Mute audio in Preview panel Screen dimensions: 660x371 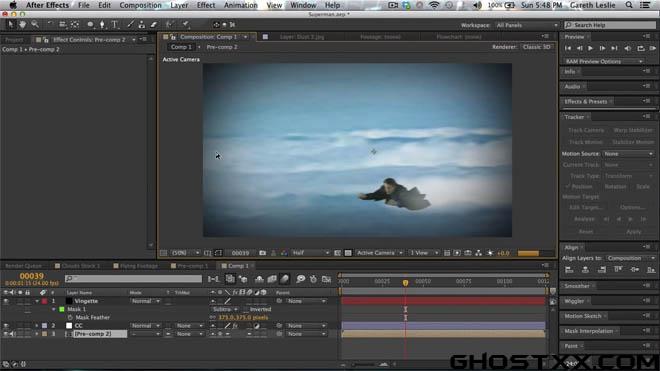pos(628,48)
